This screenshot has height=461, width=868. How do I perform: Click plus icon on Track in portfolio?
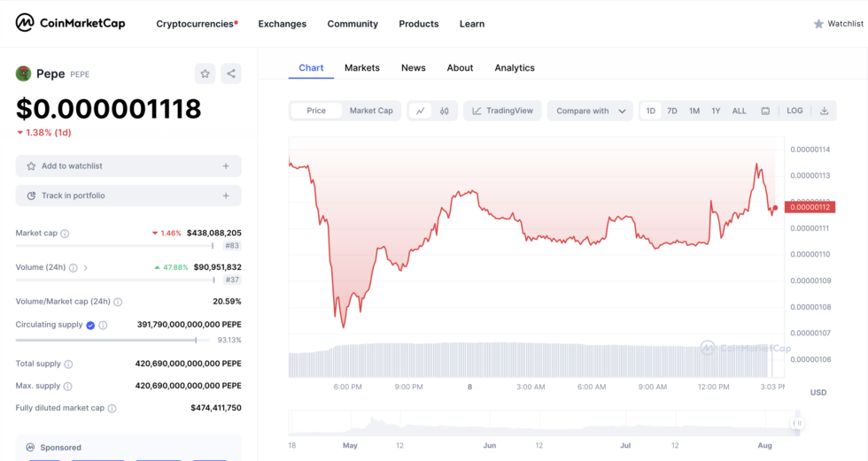226,196
